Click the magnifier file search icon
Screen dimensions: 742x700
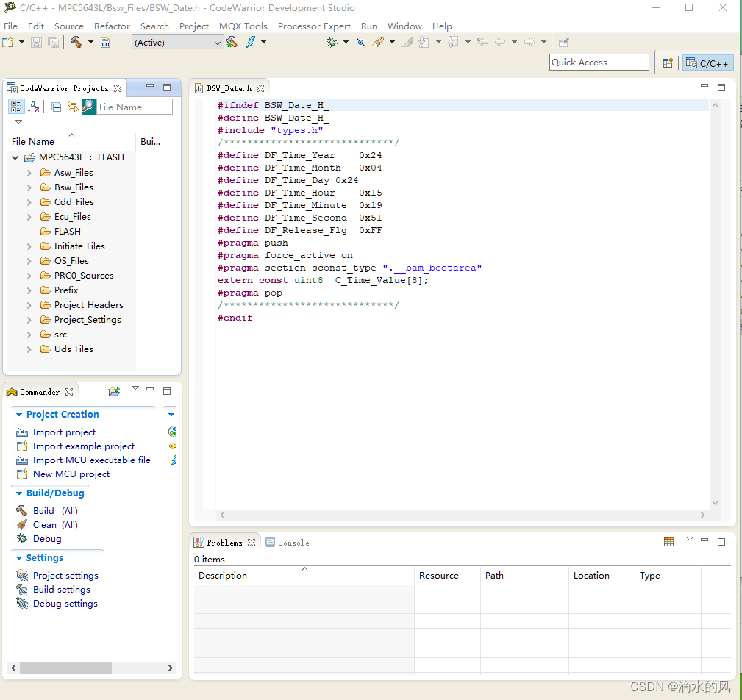88,107
